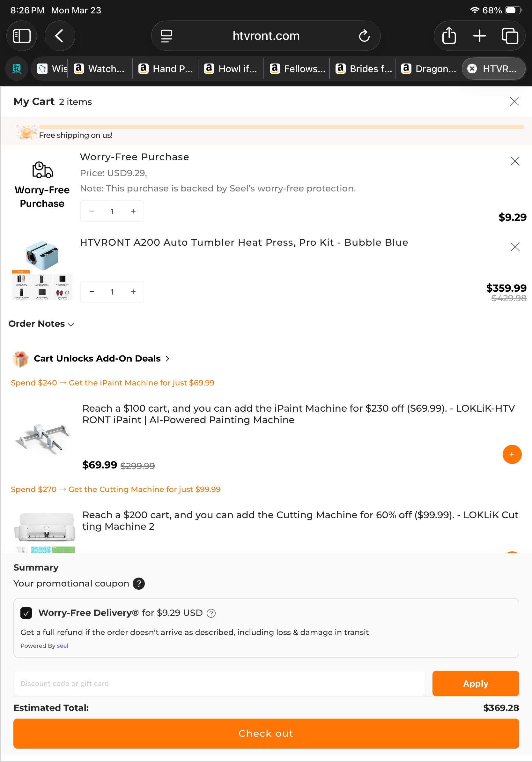The height and width of the screenshot is (762, 532).
Task: Reload the htvront.com page
Action: pos(364,36)
